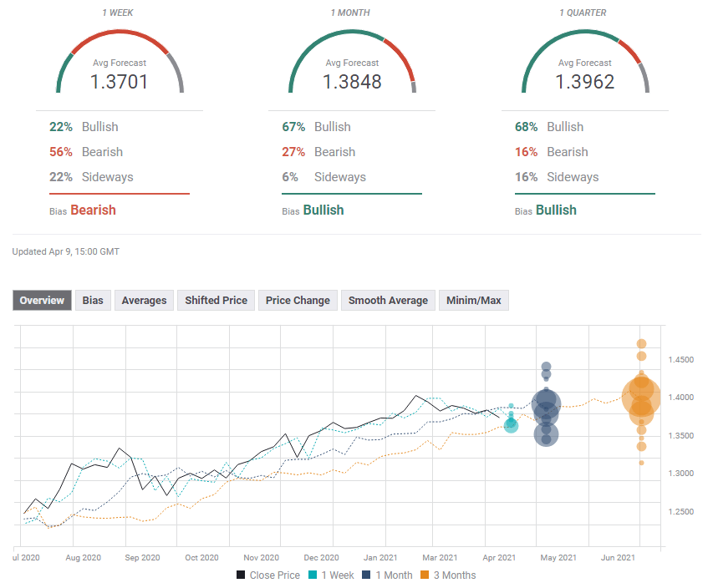Click the teal 1 Week forecast bubble

[511, 425]
